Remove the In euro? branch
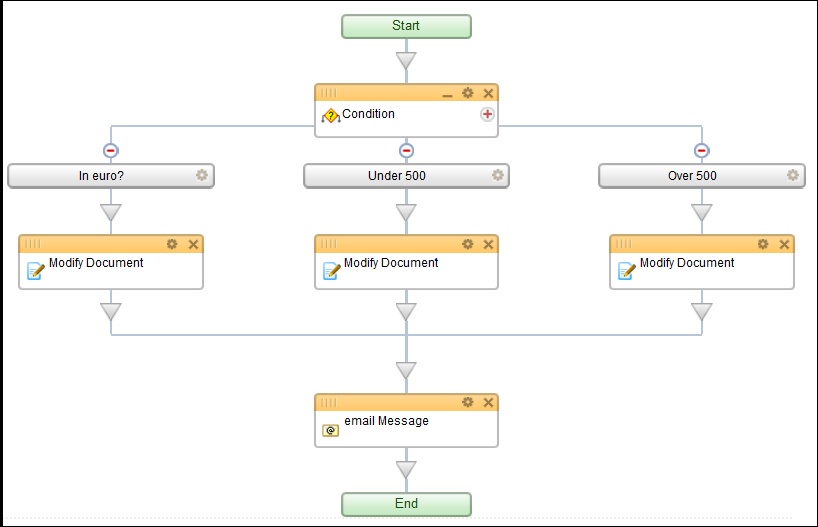The image size is (818, 527). [111, 151]
